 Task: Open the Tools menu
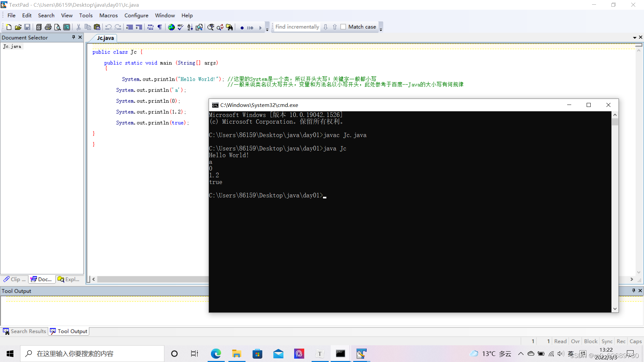coord(86,15)
